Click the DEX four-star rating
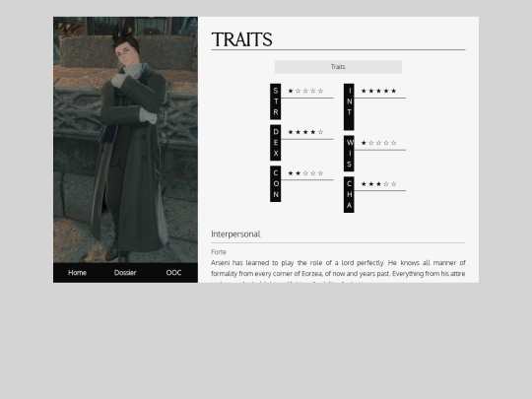The height and width of the screenshot is (399, 532). pos(305,132)
